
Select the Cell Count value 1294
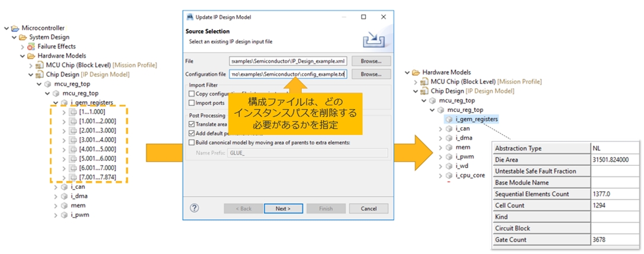tap(599, 205)
